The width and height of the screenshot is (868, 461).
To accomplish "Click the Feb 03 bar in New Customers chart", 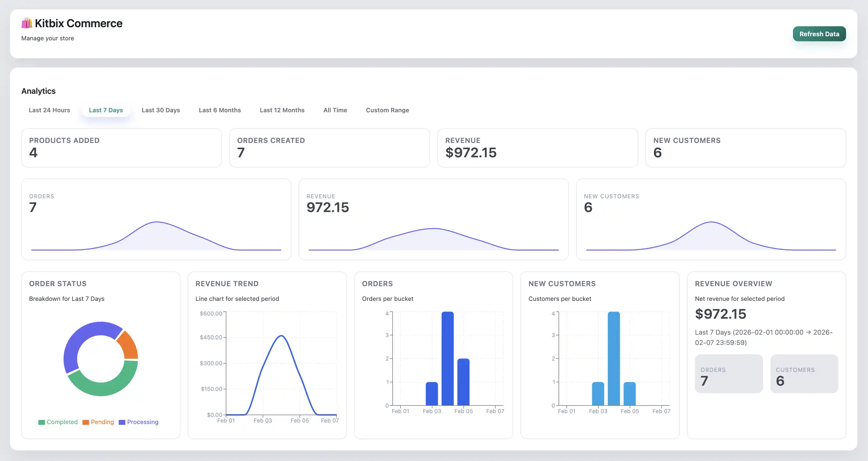I will tap(598, 393).
